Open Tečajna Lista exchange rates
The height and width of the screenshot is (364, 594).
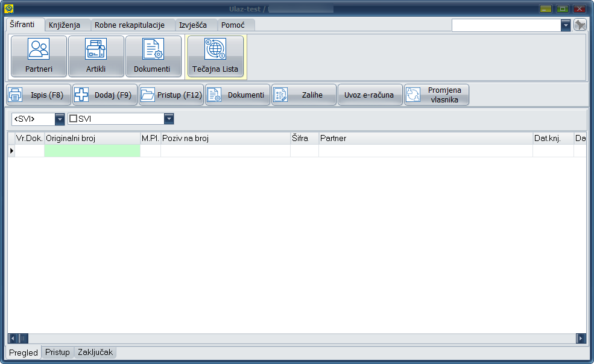[215, 56]
